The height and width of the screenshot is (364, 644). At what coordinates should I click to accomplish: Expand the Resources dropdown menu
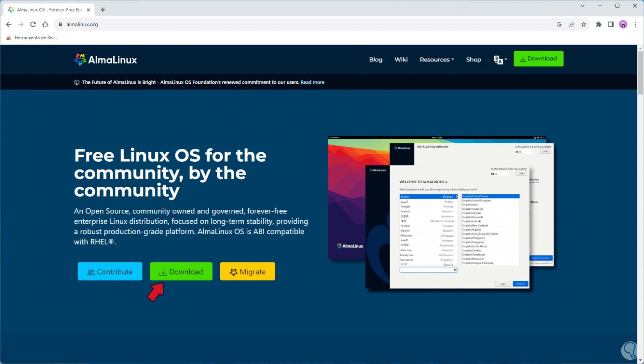437,59
